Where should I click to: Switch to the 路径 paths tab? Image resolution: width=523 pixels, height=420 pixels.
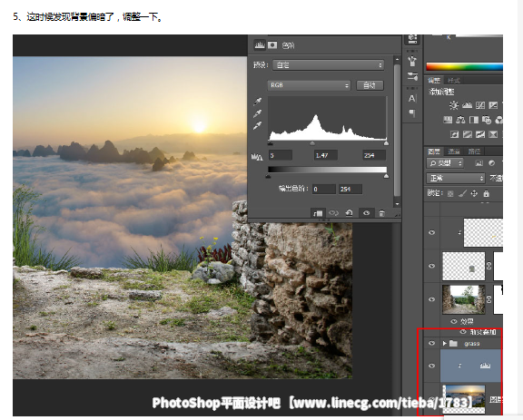[474, 151]
